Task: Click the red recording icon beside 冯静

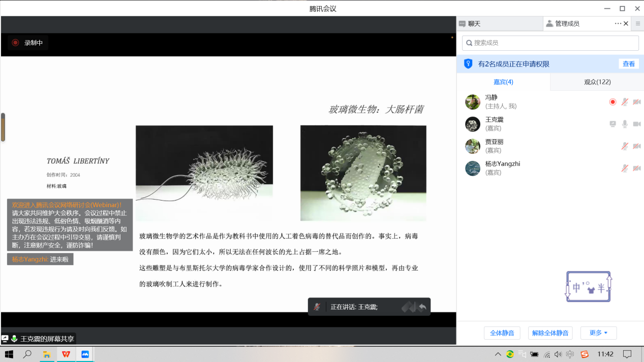Action: 612,102
